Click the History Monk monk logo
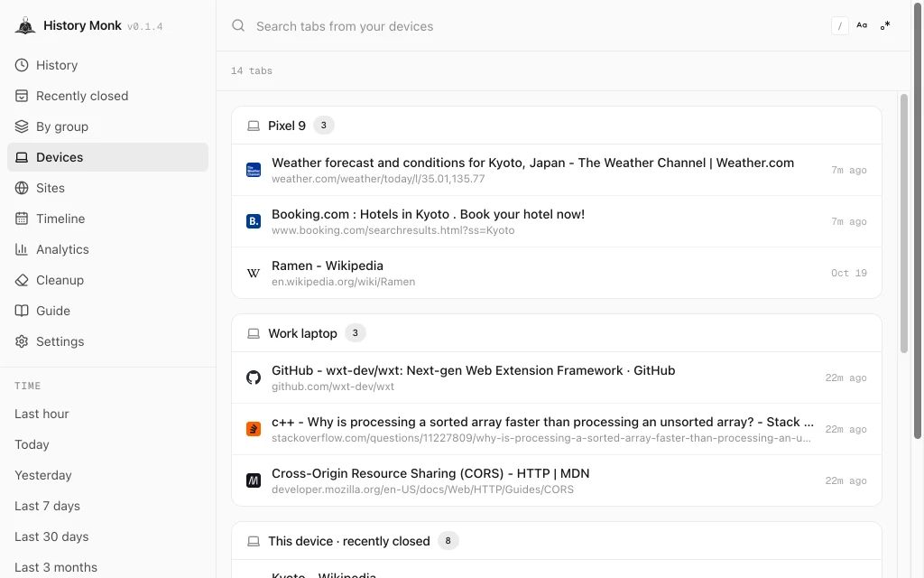The width and height of the screenshot is (924, 578). (25, 25)
